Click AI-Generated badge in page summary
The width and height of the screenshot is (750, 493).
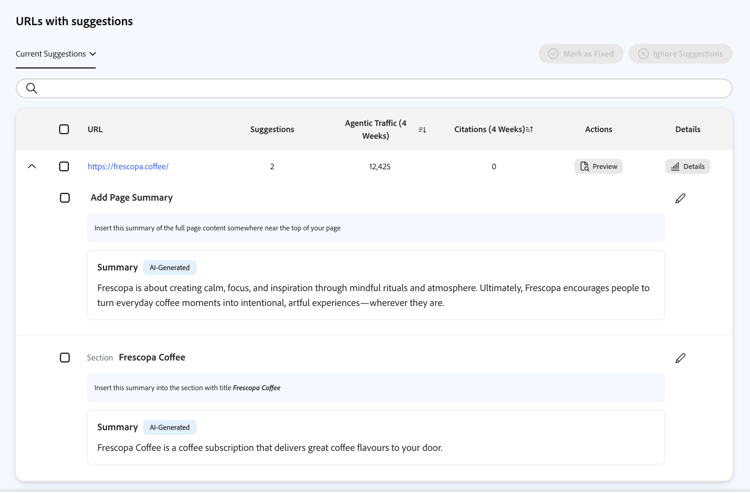pyautogui.click(x=169, y=267)
